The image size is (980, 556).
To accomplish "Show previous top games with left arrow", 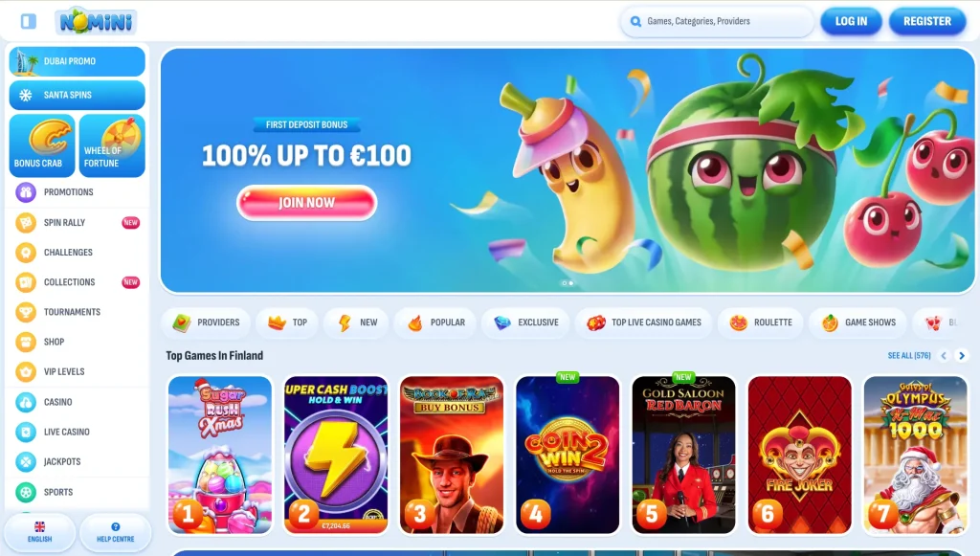I will [944, 355].
